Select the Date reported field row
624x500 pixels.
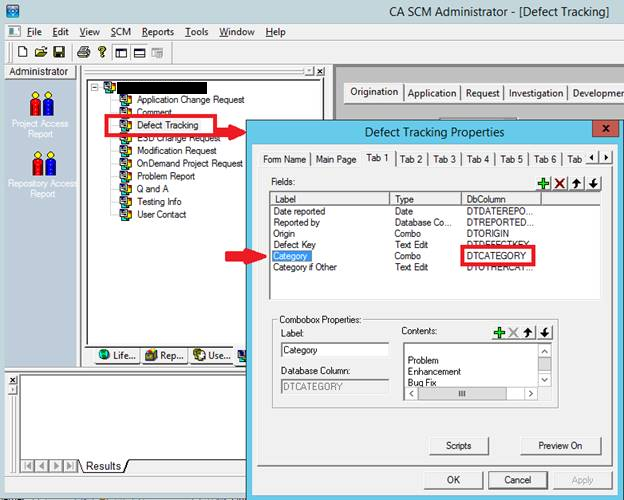(x=403, y=211)
